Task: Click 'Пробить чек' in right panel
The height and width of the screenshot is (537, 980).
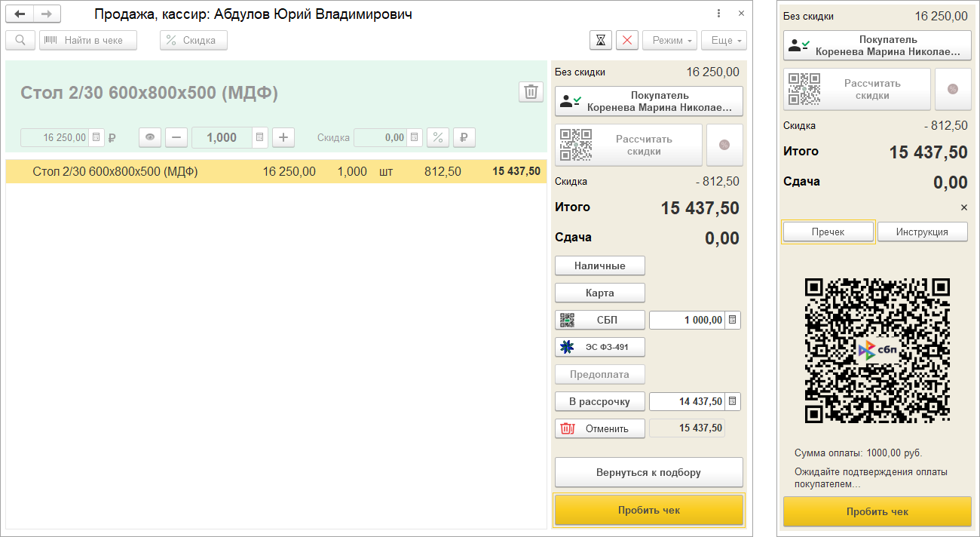Action: [877, 511]
